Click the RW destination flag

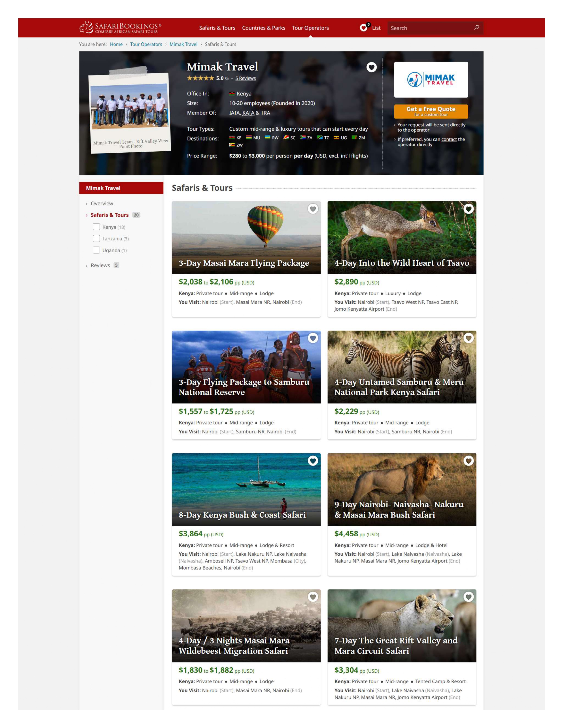coord(268,137)
